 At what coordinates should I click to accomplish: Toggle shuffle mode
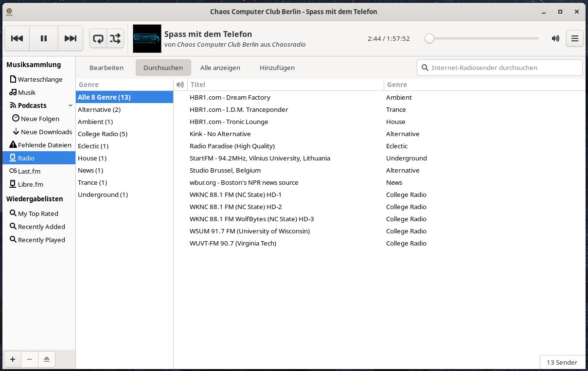[115, 38]
